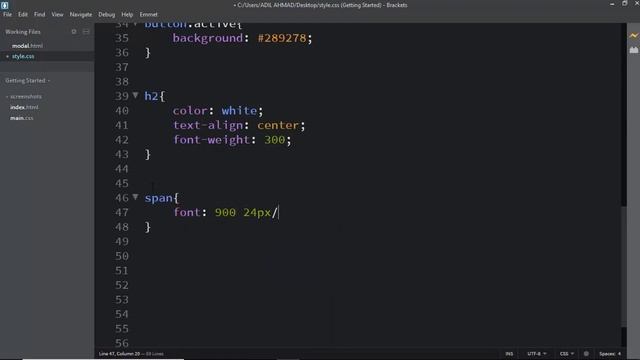Click the indent size value 4
The image size is (640, 360).
click(619, 353)
